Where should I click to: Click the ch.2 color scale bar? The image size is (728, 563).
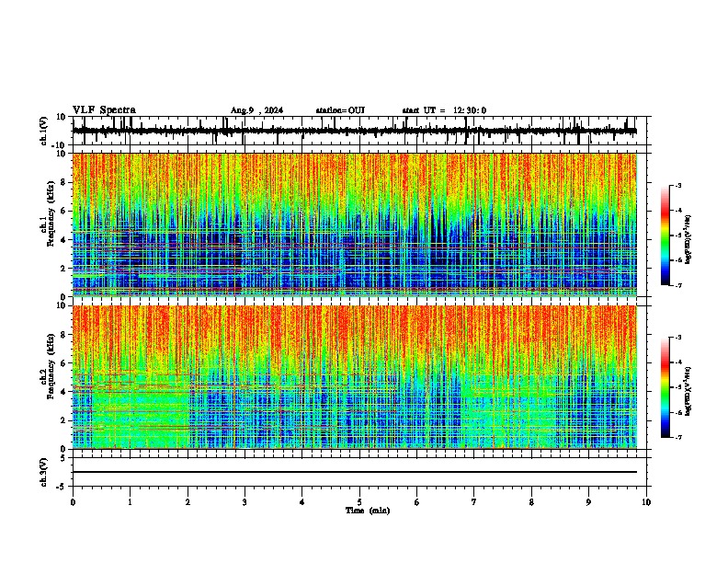point(665,387)
